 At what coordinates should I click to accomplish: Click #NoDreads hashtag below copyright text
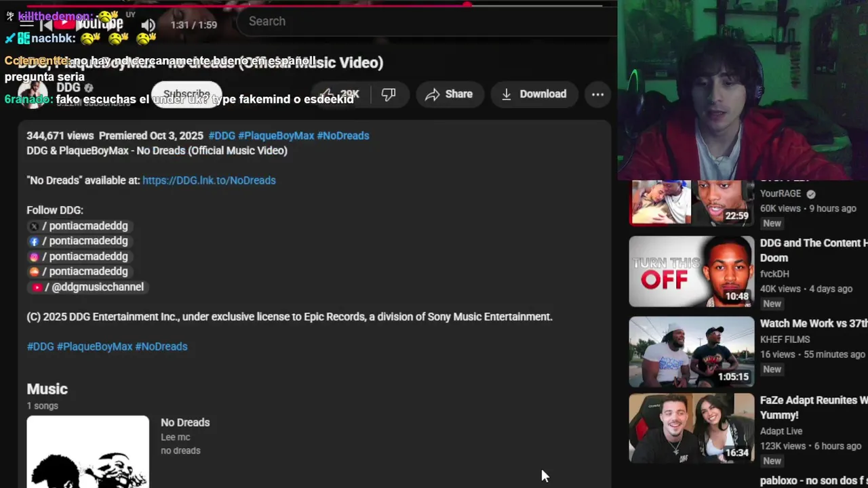coord(161,346)
